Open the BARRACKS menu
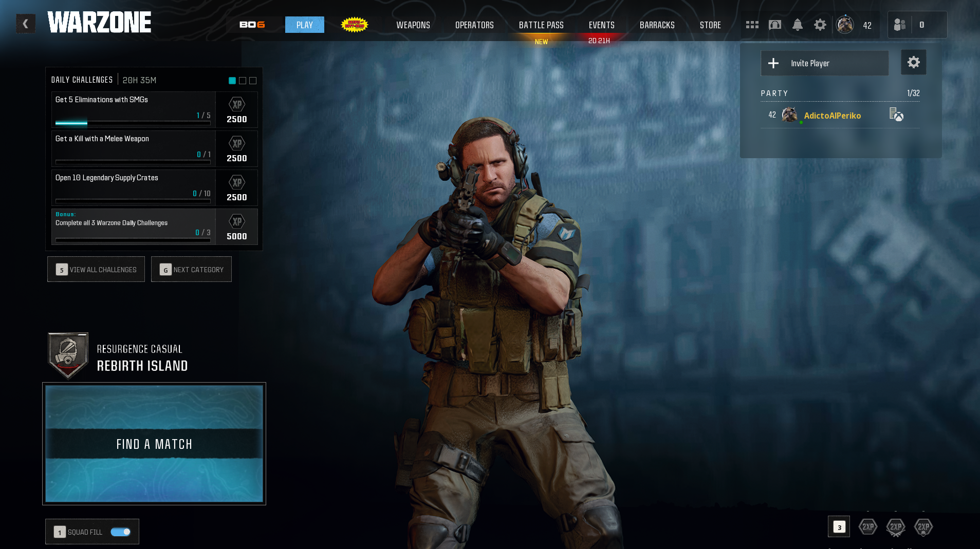 (657, 25)
